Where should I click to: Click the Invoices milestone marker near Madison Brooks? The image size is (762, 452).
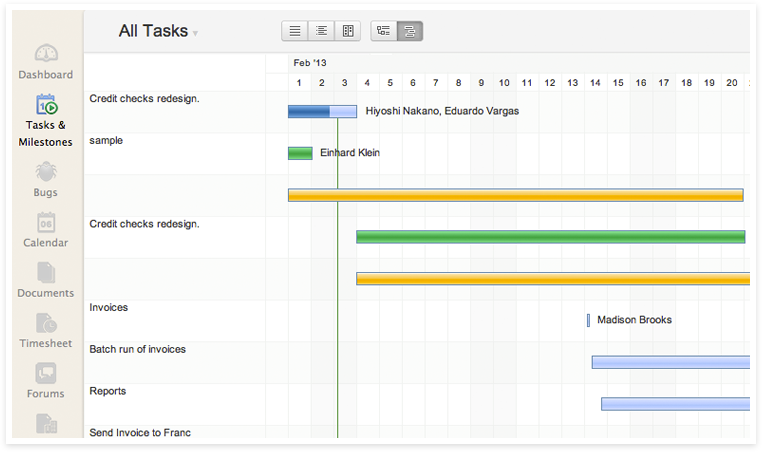588,320
